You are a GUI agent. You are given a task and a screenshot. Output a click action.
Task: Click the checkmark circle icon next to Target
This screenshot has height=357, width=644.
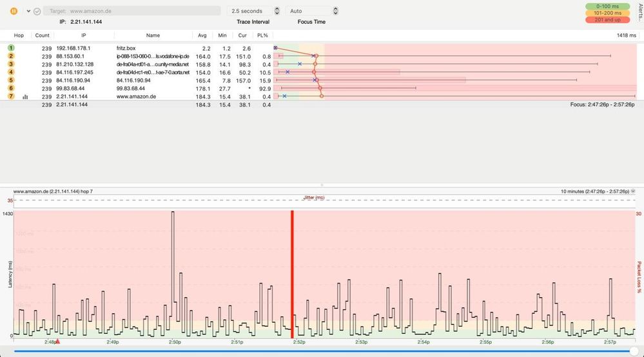(37, 12)
